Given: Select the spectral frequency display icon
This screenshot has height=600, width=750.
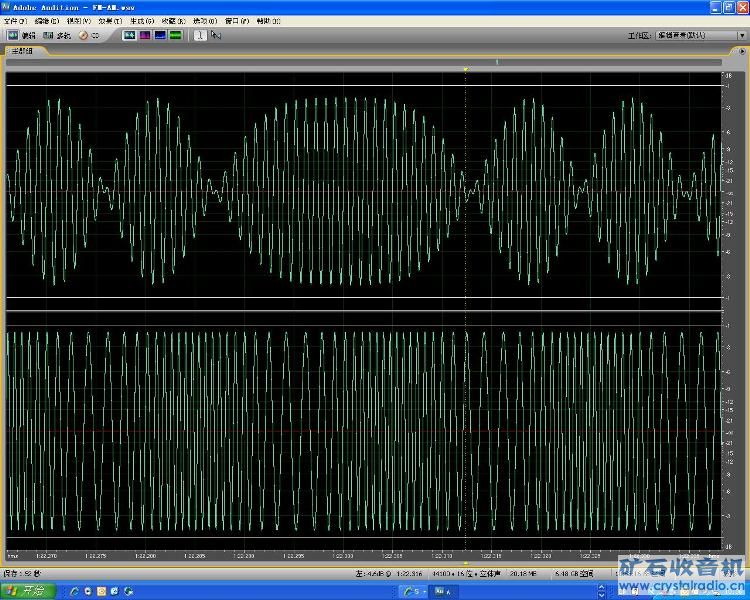Looking at the screenshot, I should pos(144,35).
